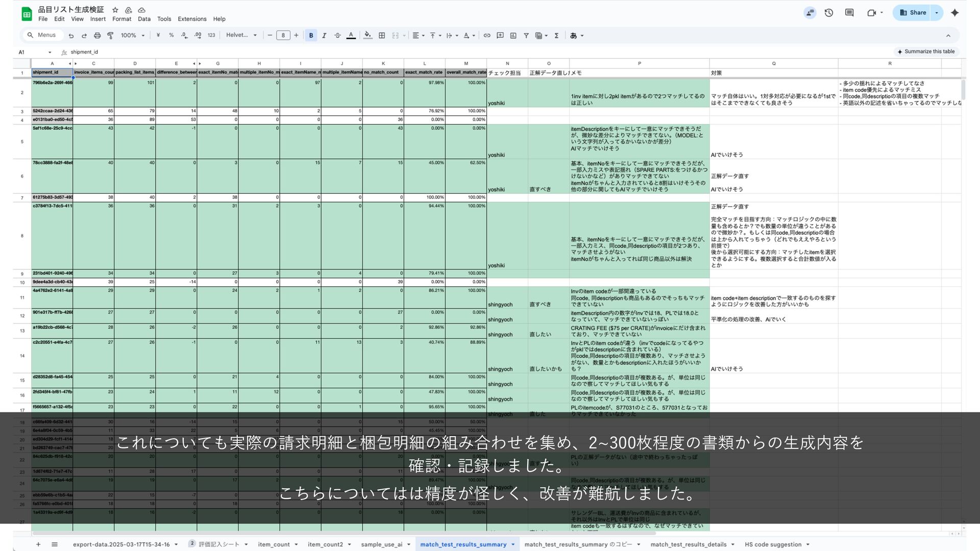
Task: Click the print icon
Action: pyautogui.click(x=97, y=35)
